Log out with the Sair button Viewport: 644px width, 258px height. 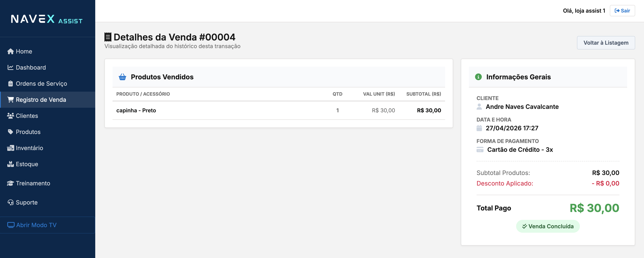[622, 11]
